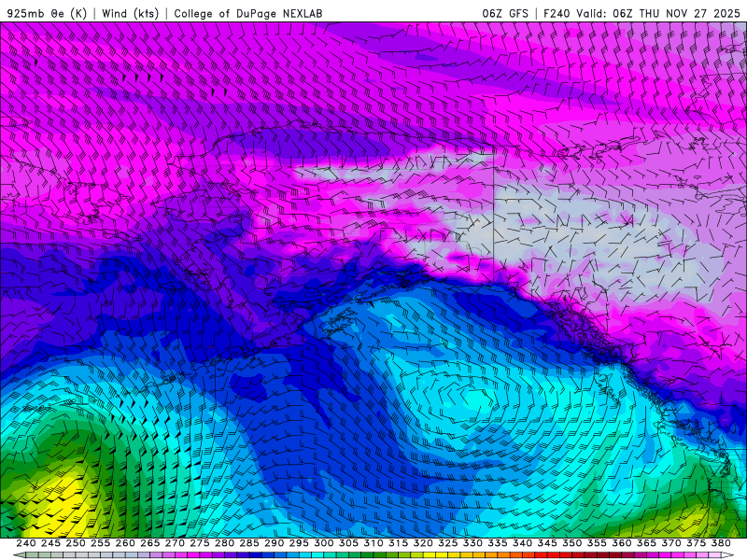Image resolution: width=747 pixels, height=560 pixels.
Task: Click the 240 value on the color scale
Action: pyautogui.click(x=26, y=543)
